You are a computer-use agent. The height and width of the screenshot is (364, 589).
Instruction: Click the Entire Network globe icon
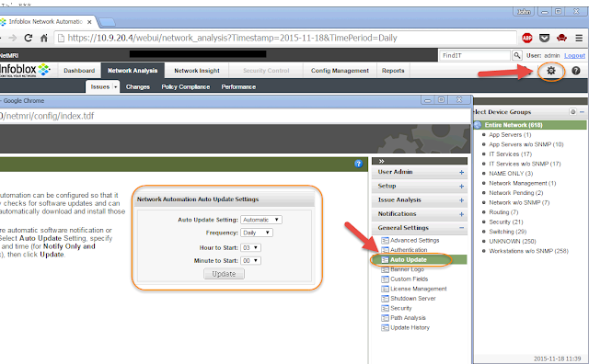[x=478, y=125]
